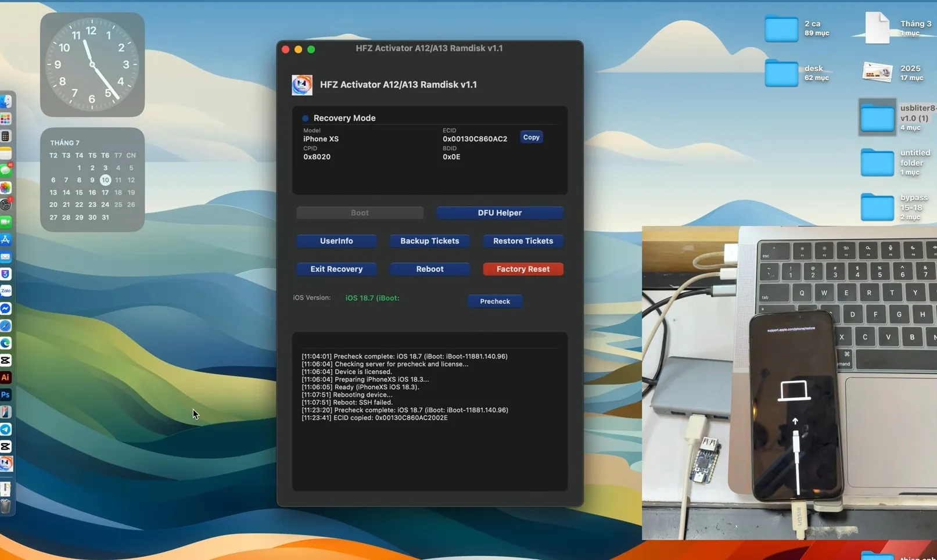Open the Notes app in Dock
This screenshot has height=560, width=937.
[x=6, y=153]
